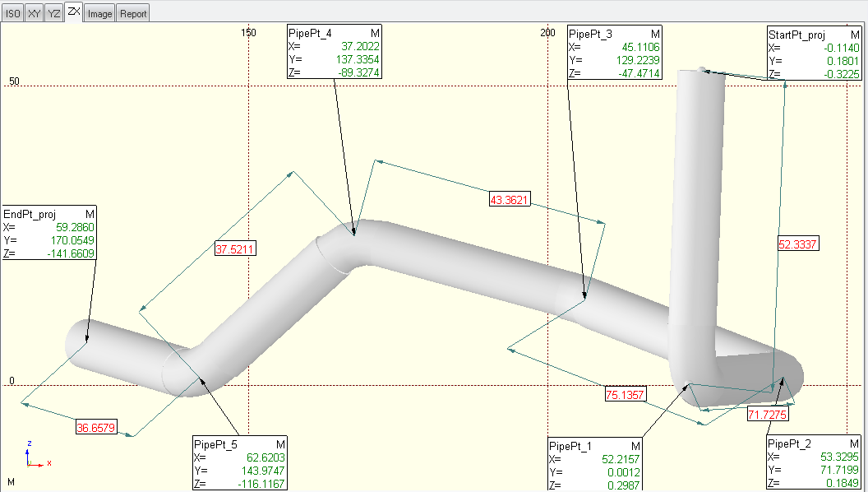Click the 37.5211 dimension value
868x492 pixels.
(x=236, y=248)
